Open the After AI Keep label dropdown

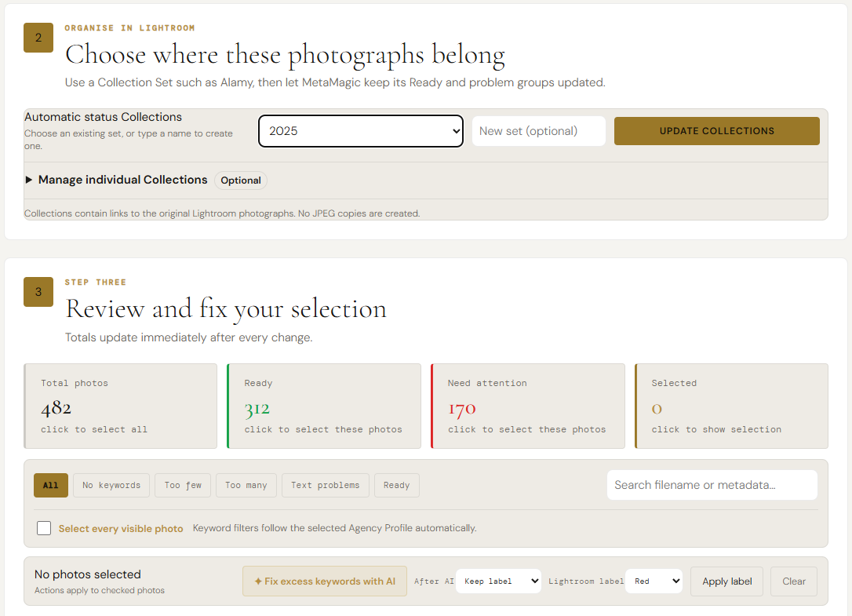498,581
